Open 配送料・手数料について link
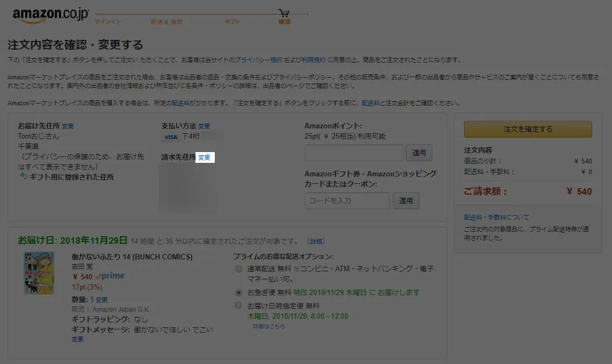The width and height of the screenshot is (612, 364). [497, 217]
